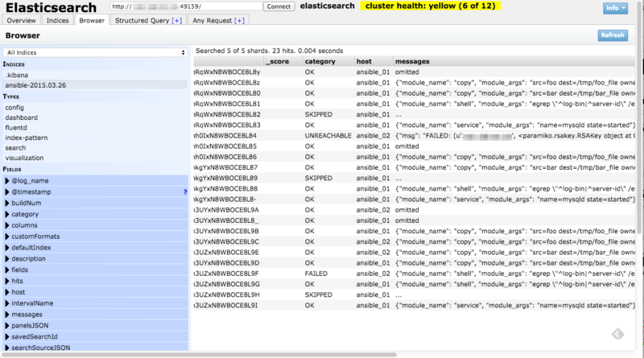Expand the category field
Screen dimensions: 644x358
coord(95,214)
